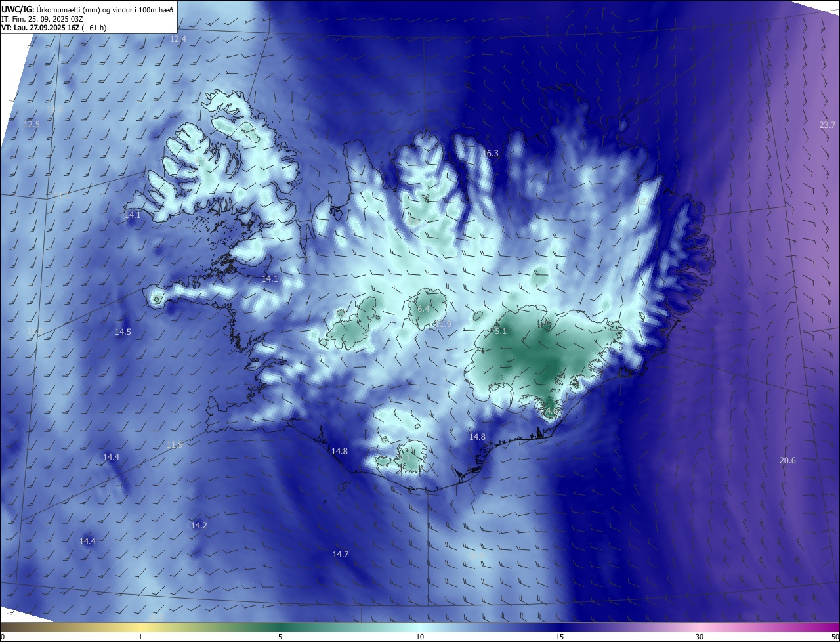This screenshot has width=840, height=642.
Task: Click the '15' tick on color scale
Action: coord(560,637)
